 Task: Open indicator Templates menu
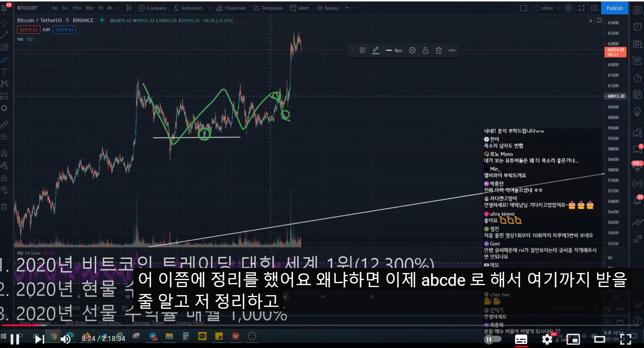(x=268, y=8)
